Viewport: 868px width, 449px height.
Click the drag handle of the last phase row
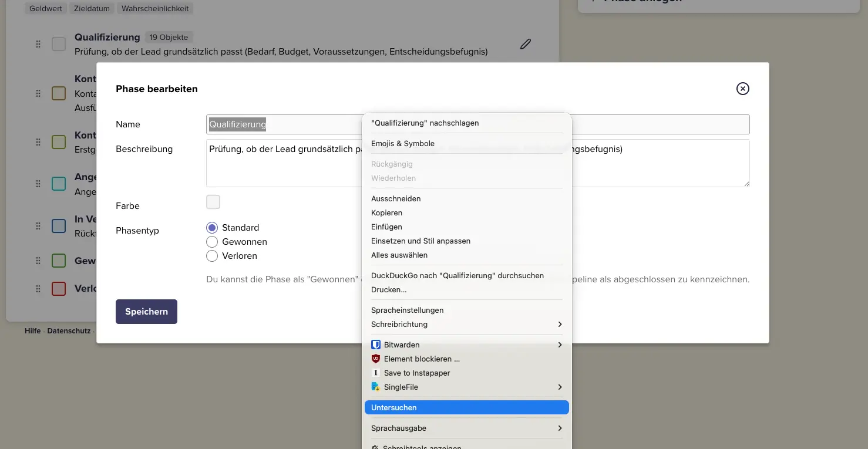click(x=38, y=289)
